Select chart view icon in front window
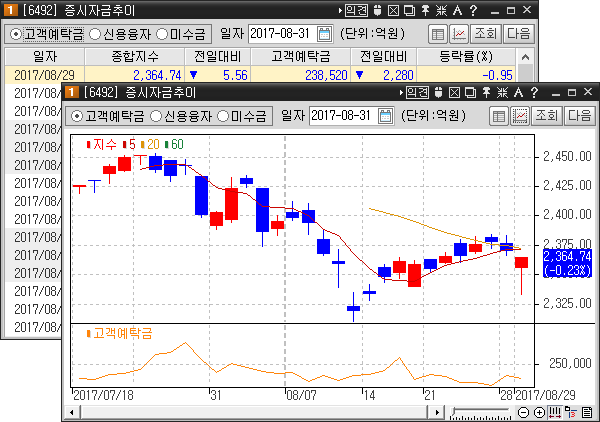Screen dimensions: 600x422 [520, 116]
